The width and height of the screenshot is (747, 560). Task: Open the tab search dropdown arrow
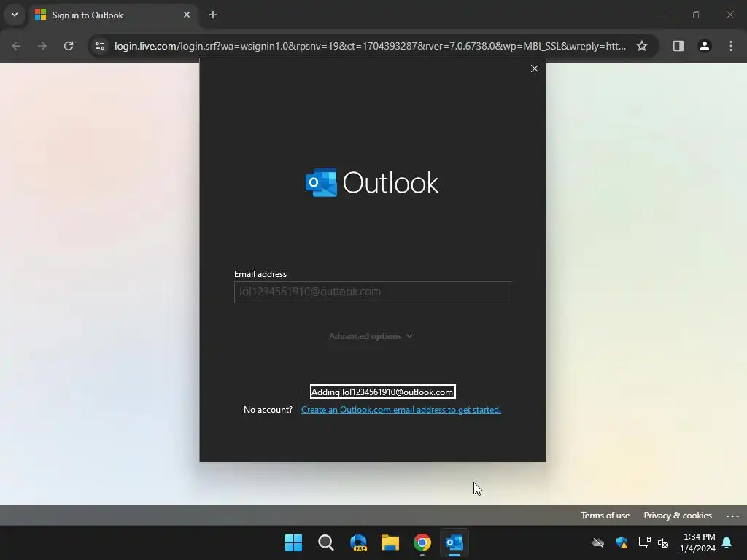click(15, 15)
